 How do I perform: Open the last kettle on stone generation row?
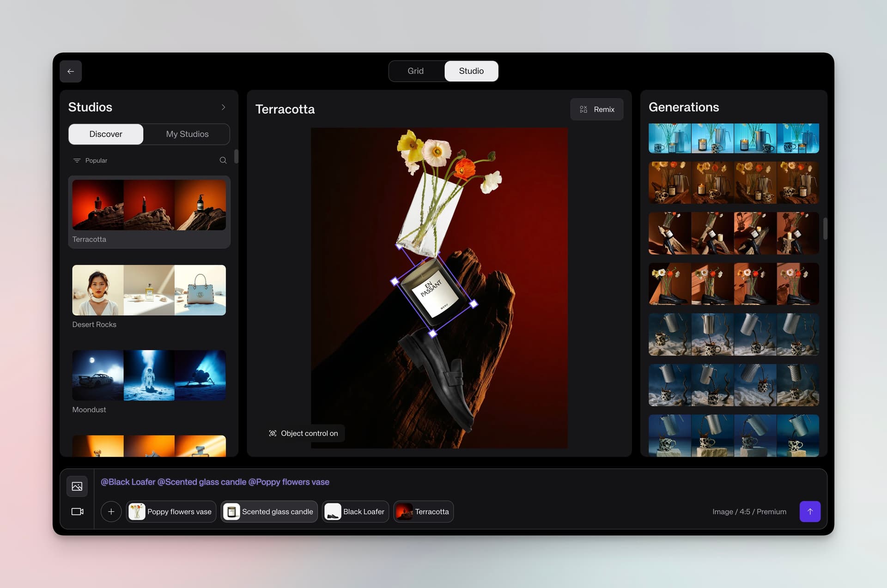[x=734, y=436]
